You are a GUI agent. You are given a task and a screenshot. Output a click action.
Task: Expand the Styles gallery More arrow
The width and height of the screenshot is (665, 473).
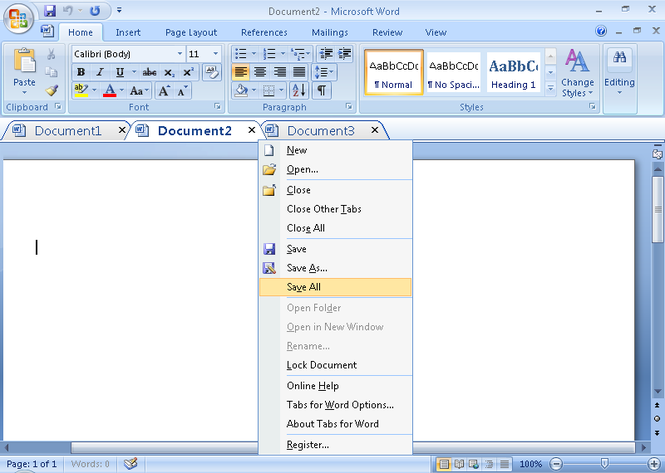pos(550,89)
